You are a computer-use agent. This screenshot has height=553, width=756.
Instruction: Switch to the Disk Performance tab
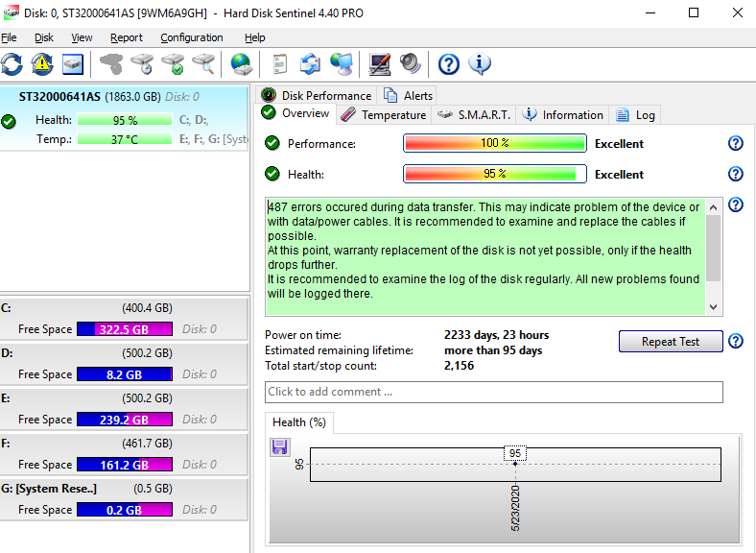tap(316, 96)
